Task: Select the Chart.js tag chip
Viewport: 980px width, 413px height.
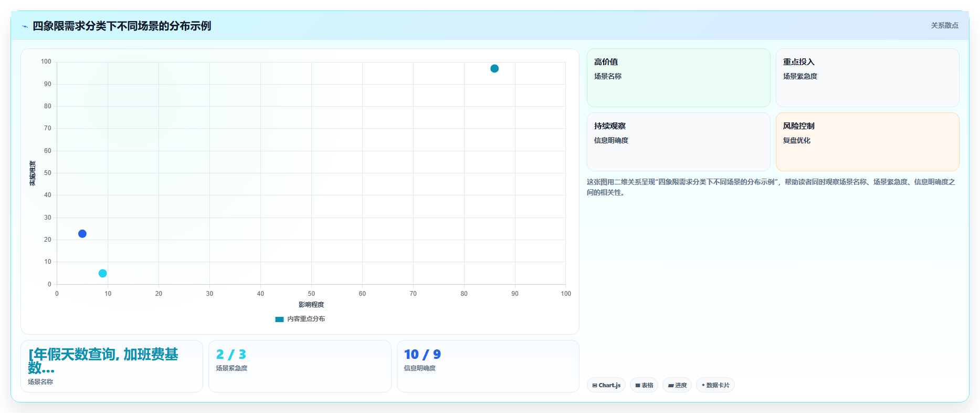Action: [x=606, y=385]
